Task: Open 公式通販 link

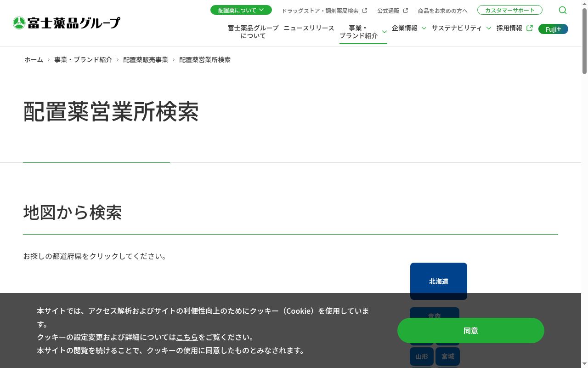Action: click(389, 11)
